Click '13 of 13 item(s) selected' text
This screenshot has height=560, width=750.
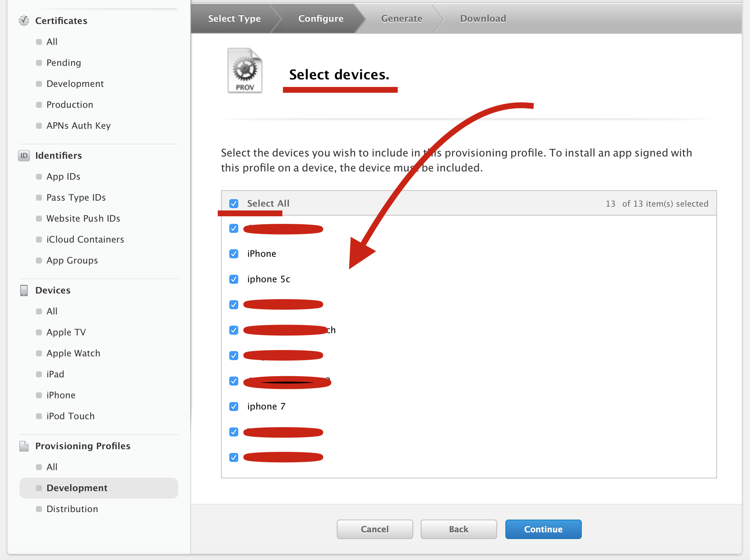point(657,204)
